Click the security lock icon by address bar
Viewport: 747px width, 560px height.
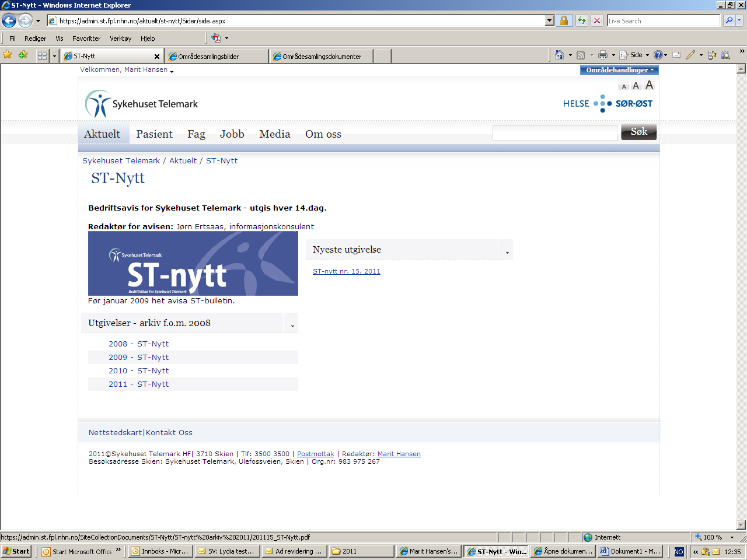564,20
